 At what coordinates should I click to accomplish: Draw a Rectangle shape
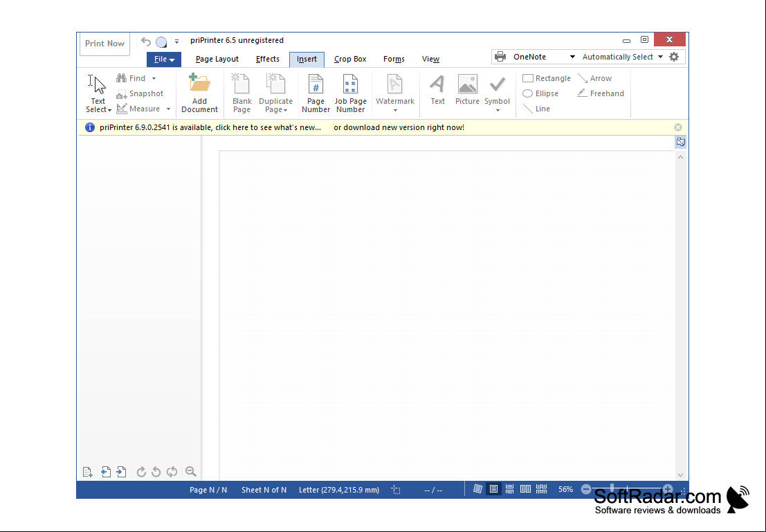[x=547, y=78]
